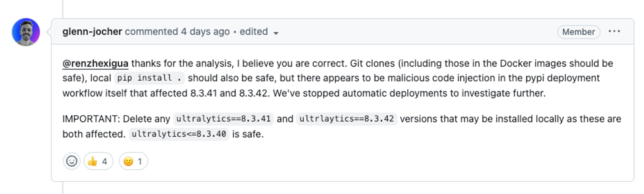The height and width of the screenshot is (194, 644).
Task: Click the word "commented" in the header
Action: [x=151, y=32]
